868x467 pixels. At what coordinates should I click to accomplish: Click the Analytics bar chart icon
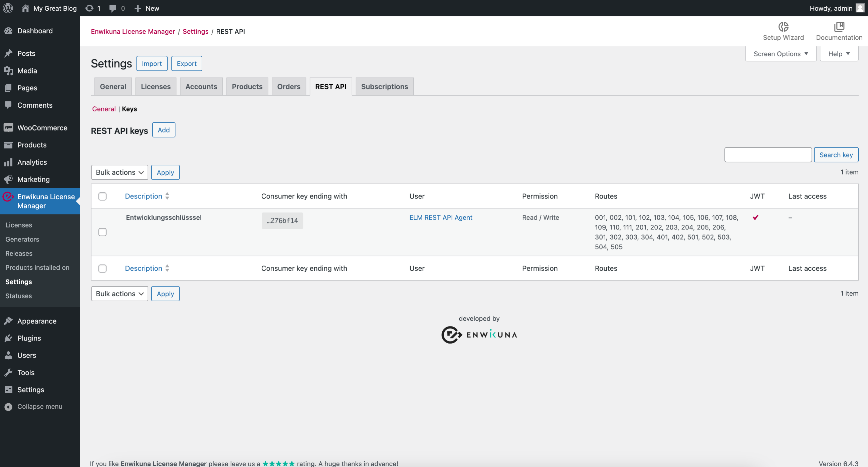click(8, 162)
